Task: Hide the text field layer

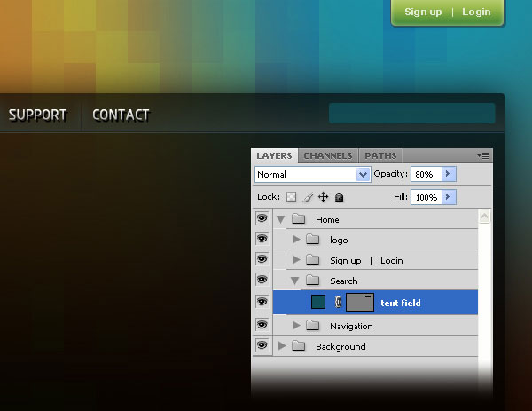Action: (x=262, y=302)
